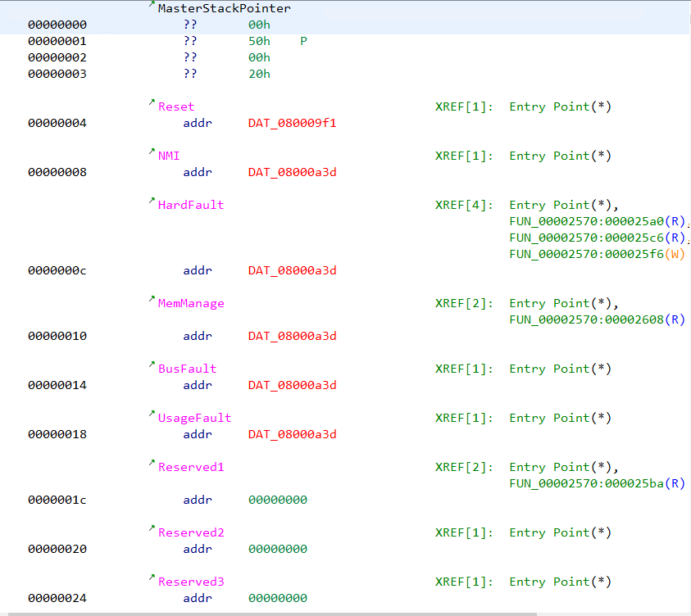The width and height of the screenshot is (691, 616).
Task: Click the arrow icon beside MemManage
Action: (151, 300)
